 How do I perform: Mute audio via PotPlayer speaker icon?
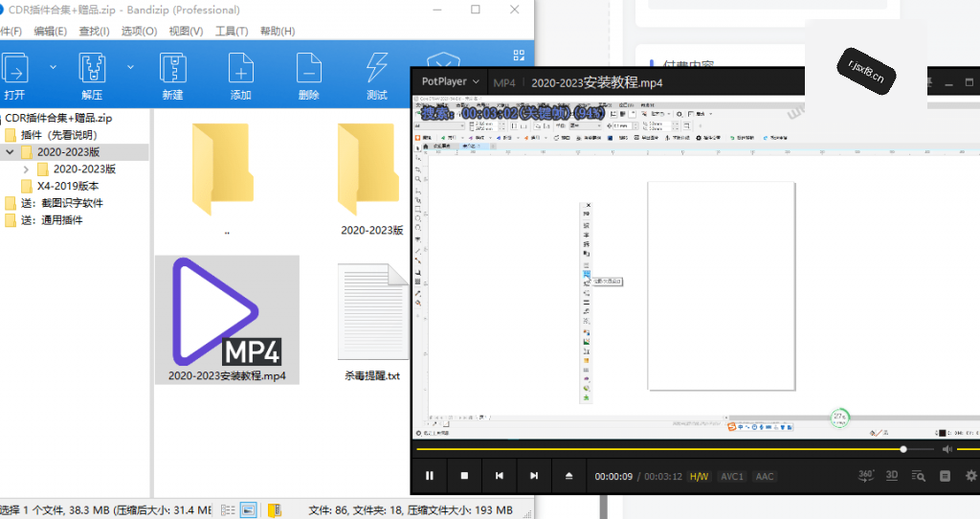[x=947, y=449]
